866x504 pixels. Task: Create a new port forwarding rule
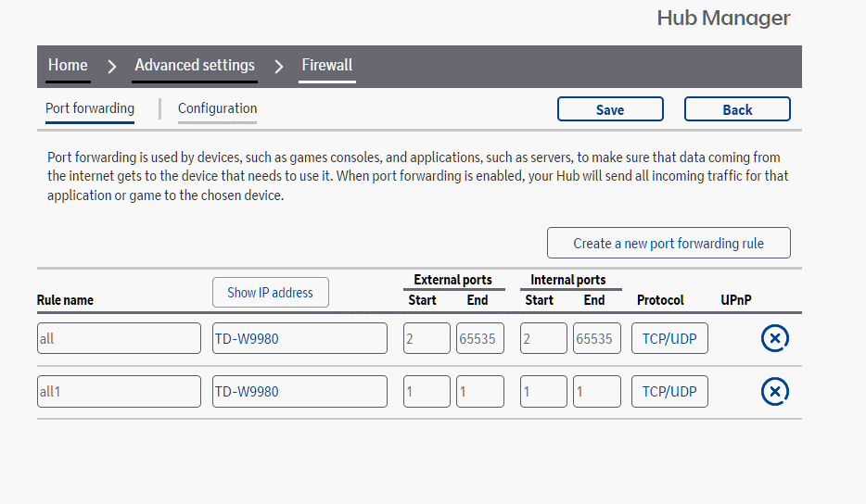[x=668, y=243]
